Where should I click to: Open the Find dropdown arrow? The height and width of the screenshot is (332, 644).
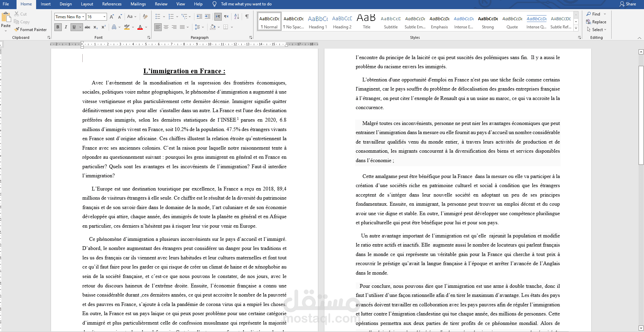pos(605,14)
